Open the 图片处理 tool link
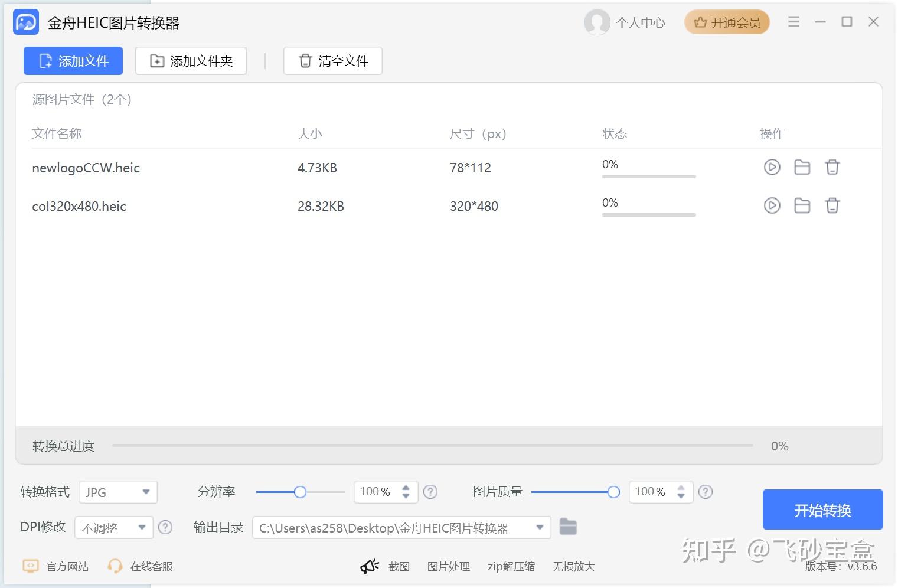This screenshot has width=898, height=588. (x=449, y=567)
